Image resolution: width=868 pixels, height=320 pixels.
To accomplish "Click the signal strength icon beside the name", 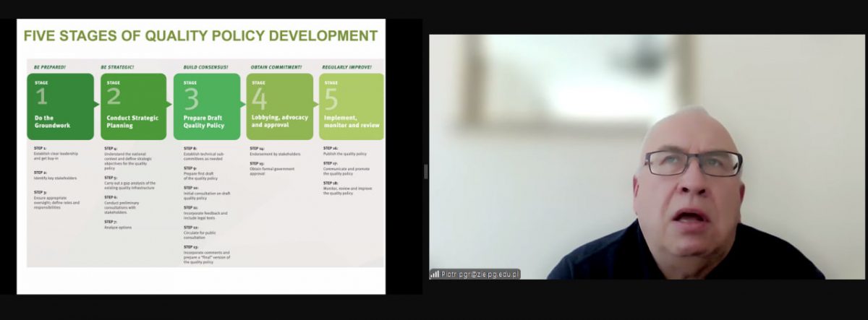I will [x=435, y=274].
